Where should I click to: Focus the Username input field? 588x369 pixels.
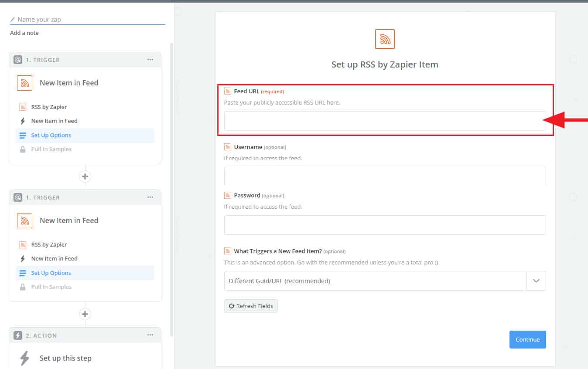coord(385,176)
